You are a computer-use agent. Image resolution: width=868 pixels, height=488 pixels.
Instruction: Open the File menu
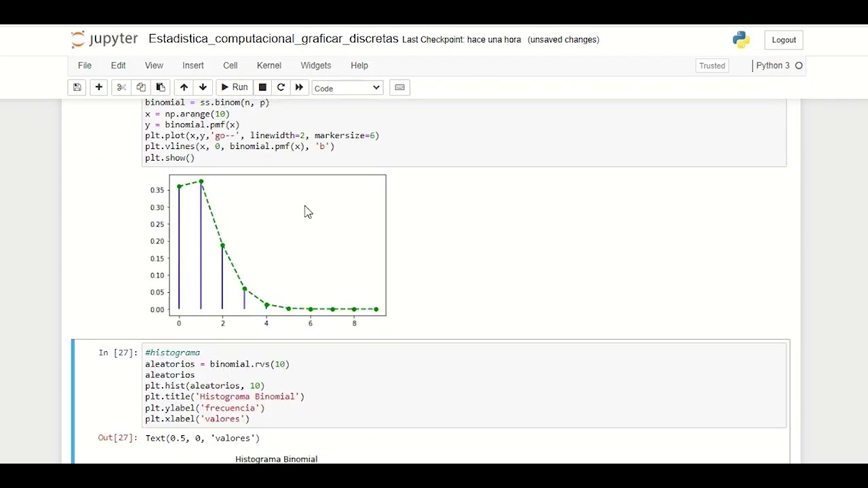click(85, 66)
